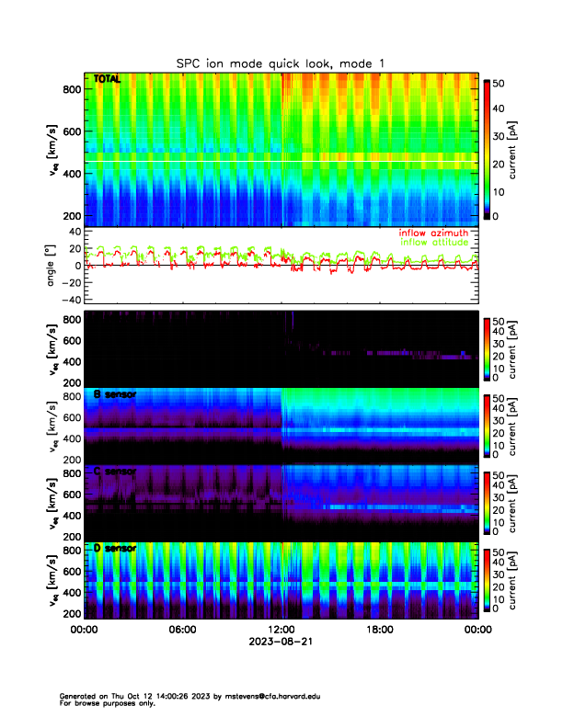The image size is (563, 728).
Task: Click the 'B sensor' panel label
Action: [115, 394]
